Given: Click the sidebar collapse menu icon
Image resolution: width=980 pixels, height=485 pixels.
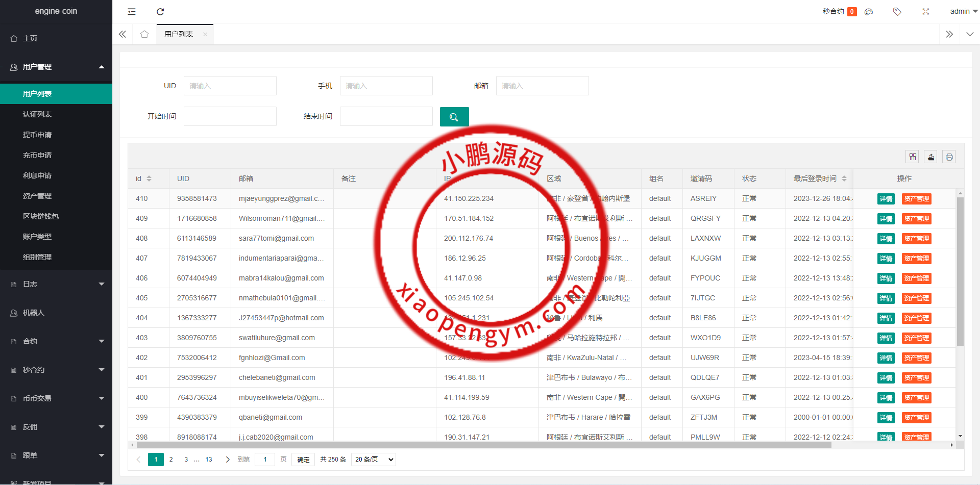Looking at the screenshot, I should tap(132, 12).
